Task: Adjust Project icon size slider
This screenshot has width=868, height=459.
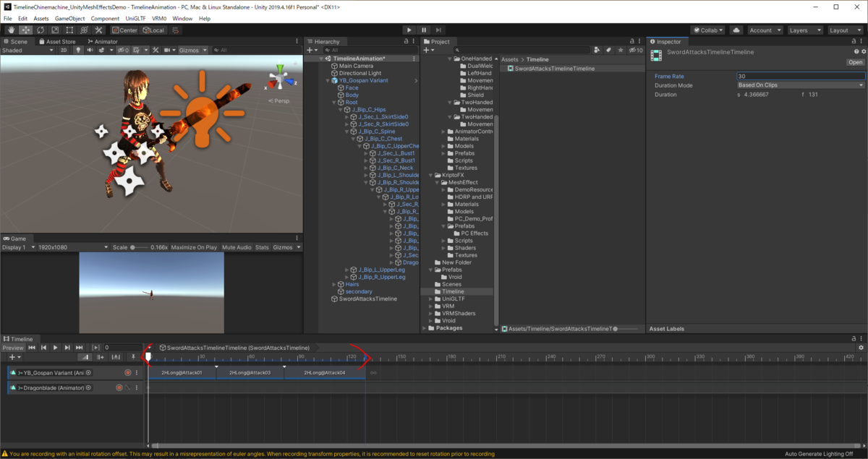Action: pos(626,329)
